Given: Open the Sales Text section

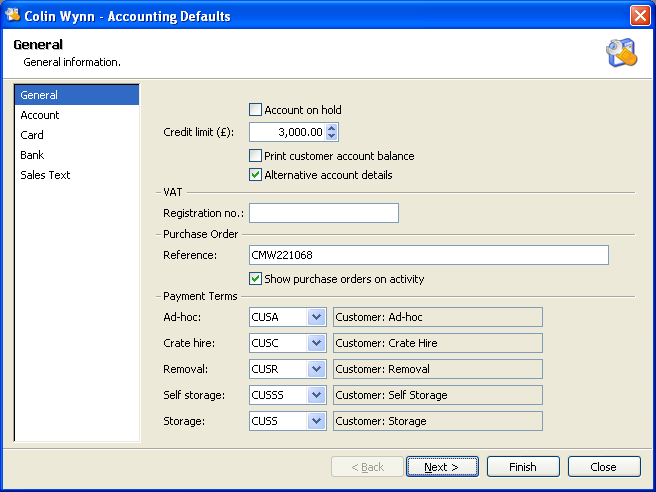Looking at the screenshot, I should point(45,175).
